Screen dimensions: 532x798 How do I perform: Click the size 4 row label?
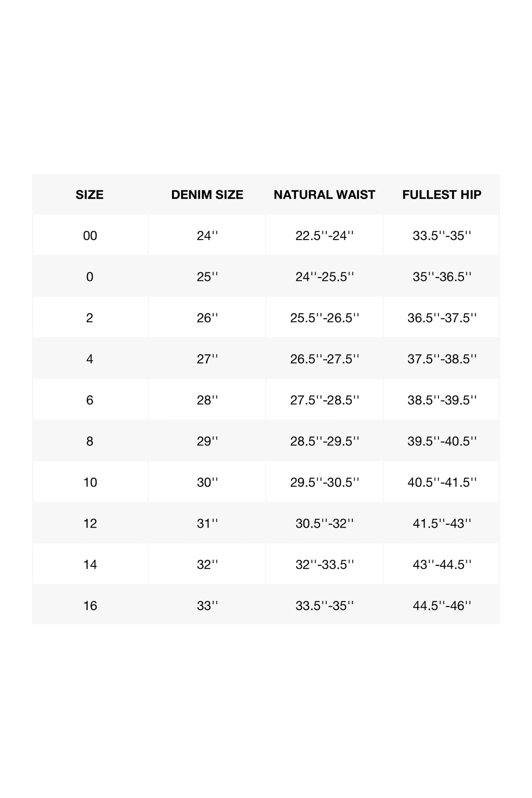click(x=90, y=359)
